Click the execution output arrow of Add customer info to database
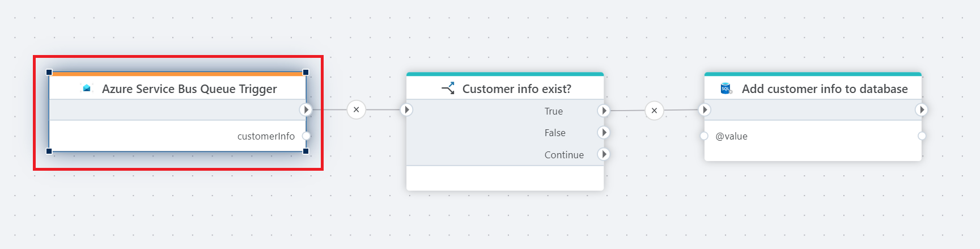This screenshot has width=980, height=249. tap(922, 109)
